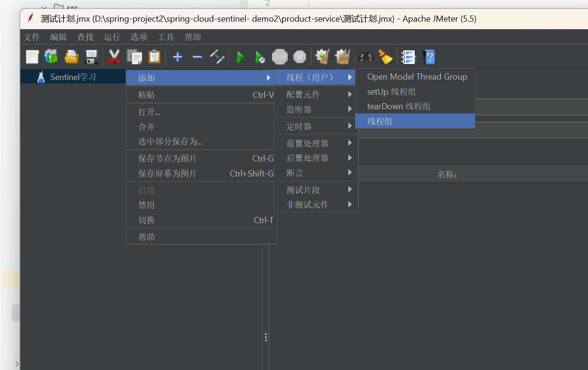This screenshot has height=370, width=588.
Task: Select 禁用 in the context menu
Action: [201, 205]
